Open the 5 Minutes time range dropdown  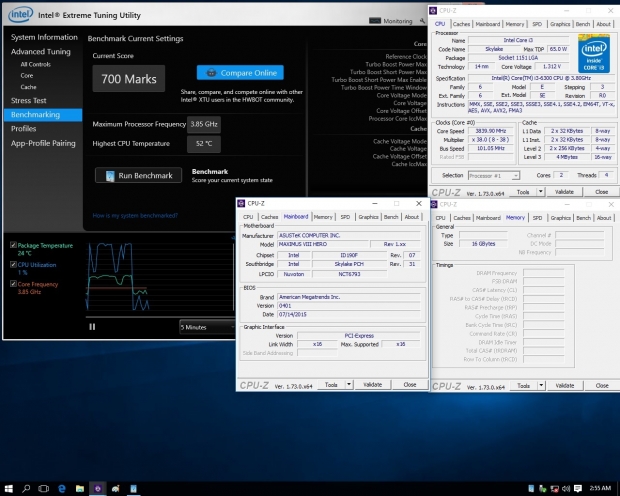coord(207,327)
